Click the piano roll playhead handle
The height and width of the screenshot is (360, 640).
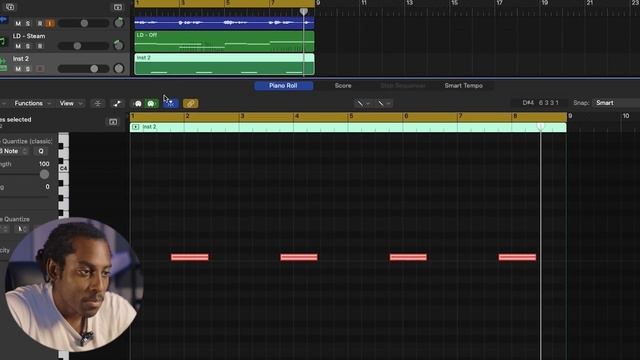(541, 126)
